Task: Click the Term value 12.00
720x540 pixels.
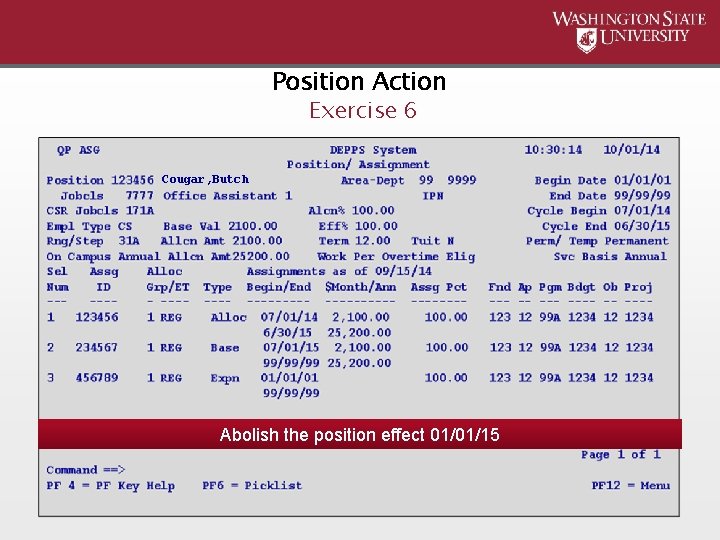Action: click(x=372, y=241)
